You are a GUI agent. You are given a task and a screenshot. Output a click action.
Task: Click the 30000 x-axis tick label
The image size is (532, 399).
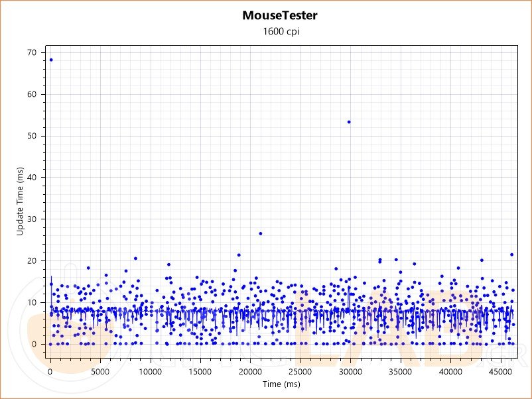[x=350, y=372]
